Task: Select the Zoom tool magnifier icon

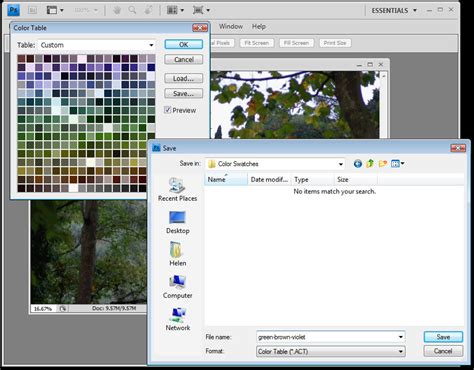Action: pos(132,10)
